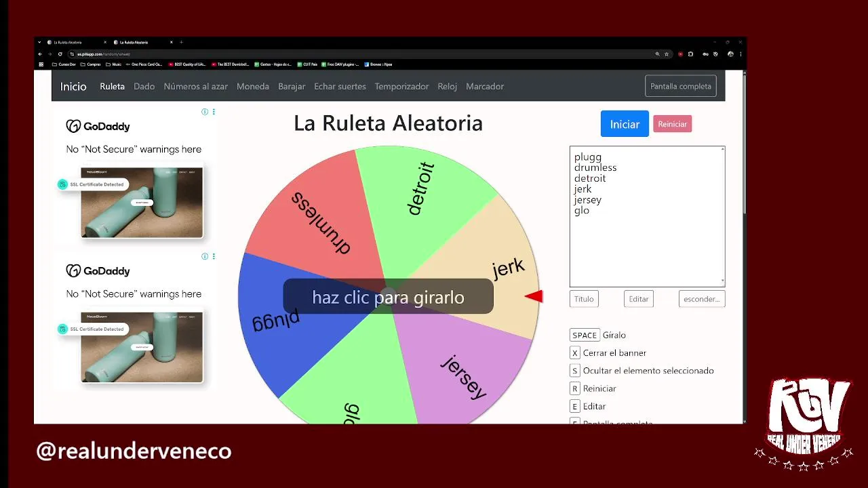Image resolution: width=868 pixels, height=488 pixels.
Task: Open the Gastos - Hojas de c... bookmark
Action: [x=273, y=64]
